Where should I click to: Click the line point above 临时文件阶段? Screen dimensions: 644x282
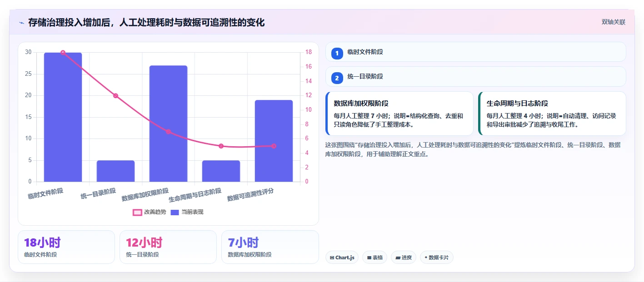(63, 53)
